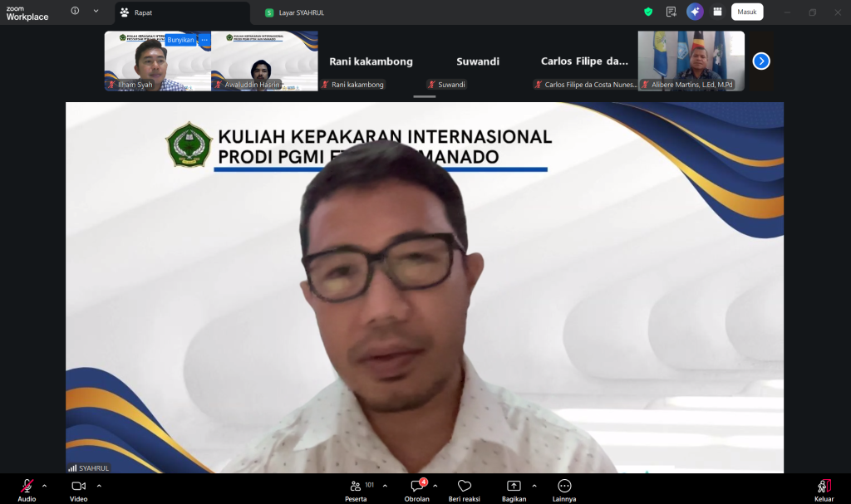Select Alibere Martins' video thumbnail
The image size is (851, 504).
tap(691, 60)
